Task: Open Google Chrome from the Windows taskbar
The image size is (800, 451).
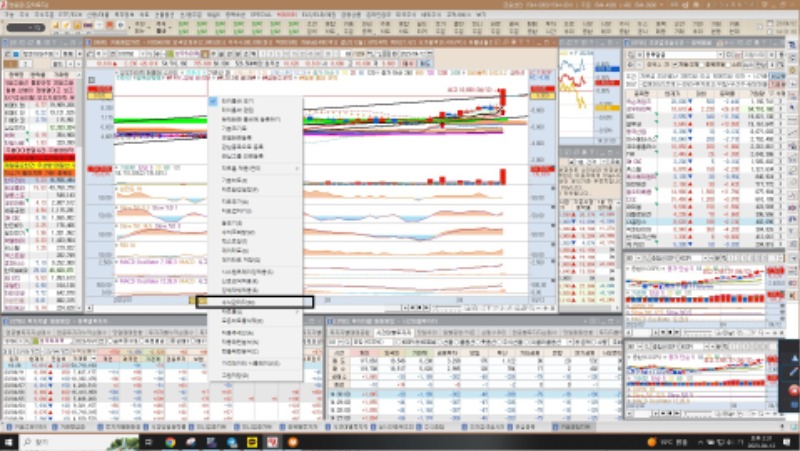Action: (x=170, y=441)
